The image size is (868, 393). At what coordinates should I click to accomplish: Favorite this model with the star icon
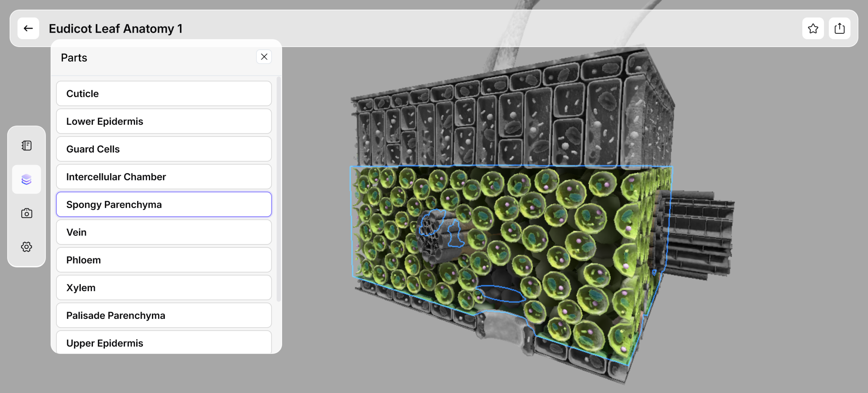click(813, 28)
